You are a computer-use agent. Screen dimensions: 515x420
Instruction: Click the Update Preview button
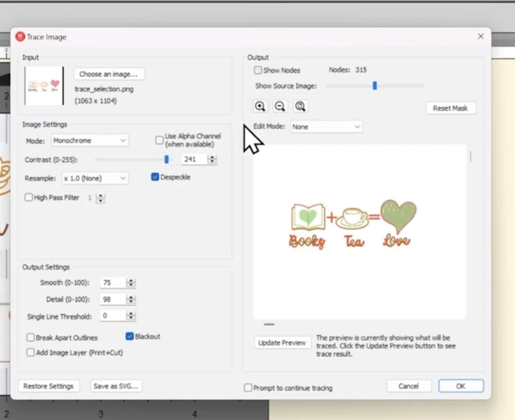pos(282,343)
